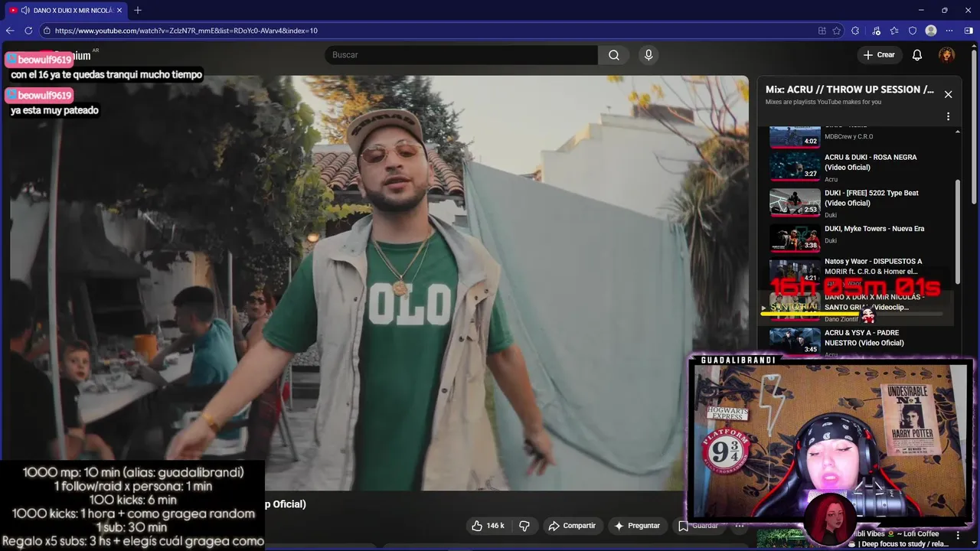Screen dimensions: 980x551
Task: Play DUKI, Myke Towers - Nueva Era
Action: [874, 229]
